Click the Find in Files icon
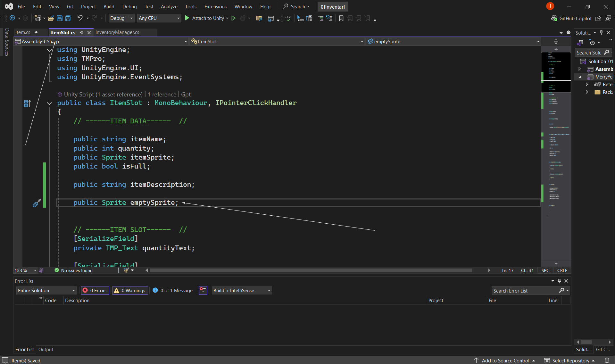The image size is (615, 364). (259, 18)
